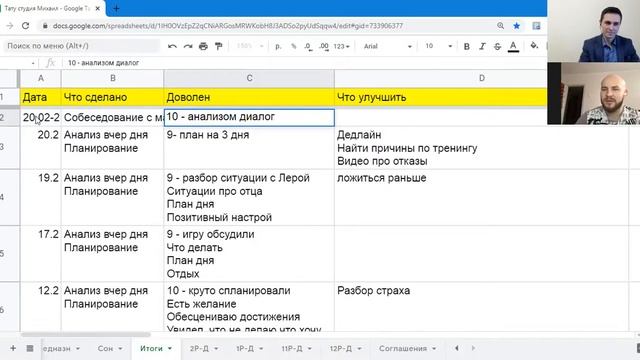Switch to '1Р-Д' sheet tab
The height and width of the screenshot is (360, 640).
(245, 349)
